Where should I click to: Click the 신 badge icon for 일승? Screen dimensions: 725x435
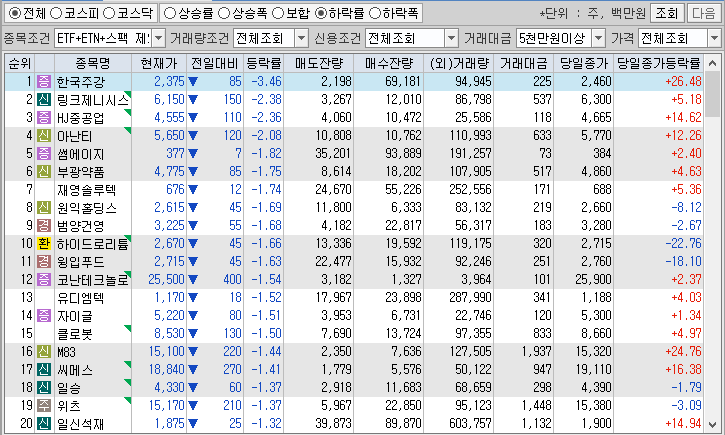[x=43, y=388]
